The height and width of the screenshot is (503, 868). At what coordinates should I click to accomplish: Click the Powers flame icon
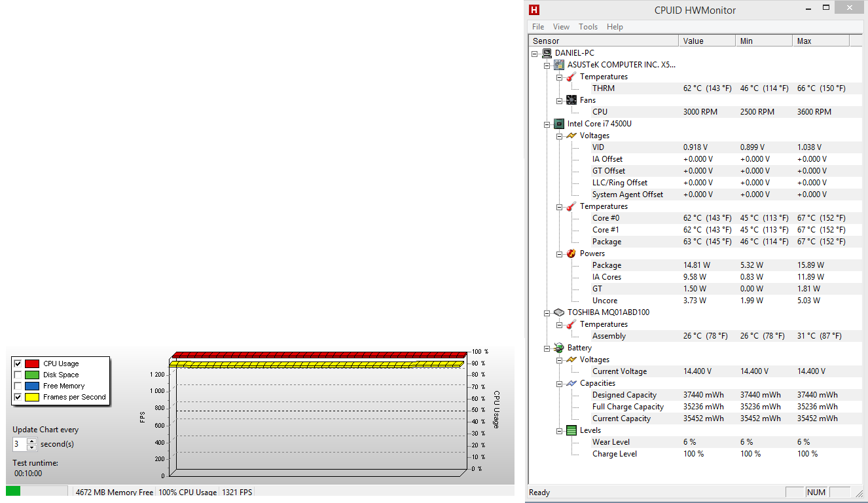[x=571, y=253]
